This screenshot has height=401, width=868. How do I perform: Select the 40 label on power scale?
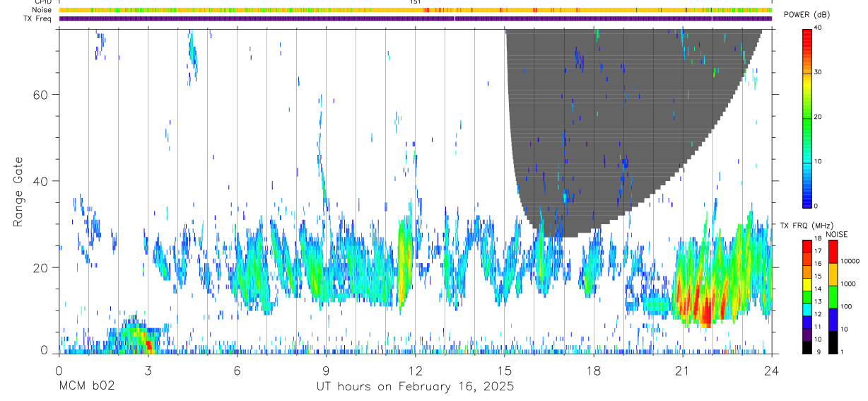coord(819,27)
